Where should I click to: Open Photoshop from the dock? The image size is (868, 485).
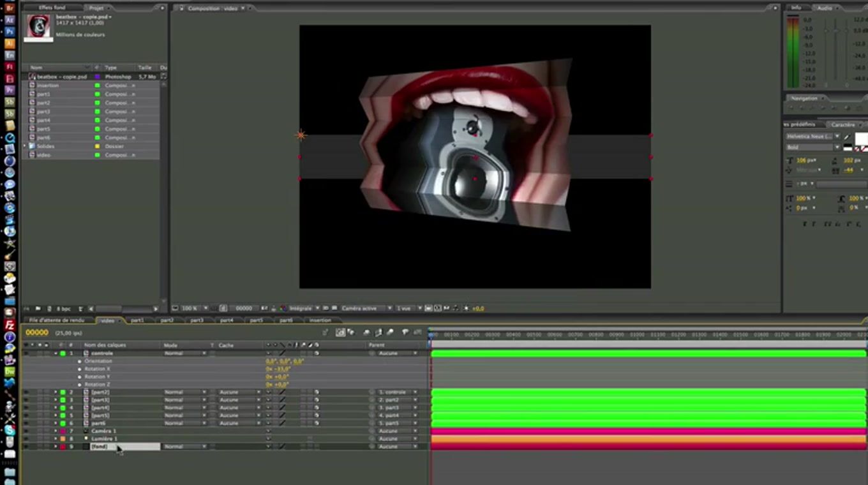[x=10, y=31]
